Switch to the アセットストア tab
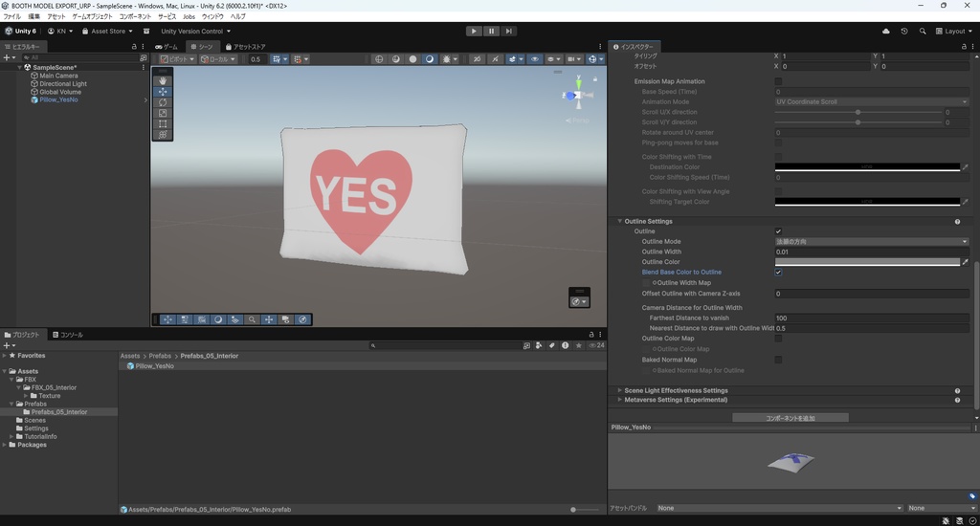The image size is (980, 526). point(246,47)
